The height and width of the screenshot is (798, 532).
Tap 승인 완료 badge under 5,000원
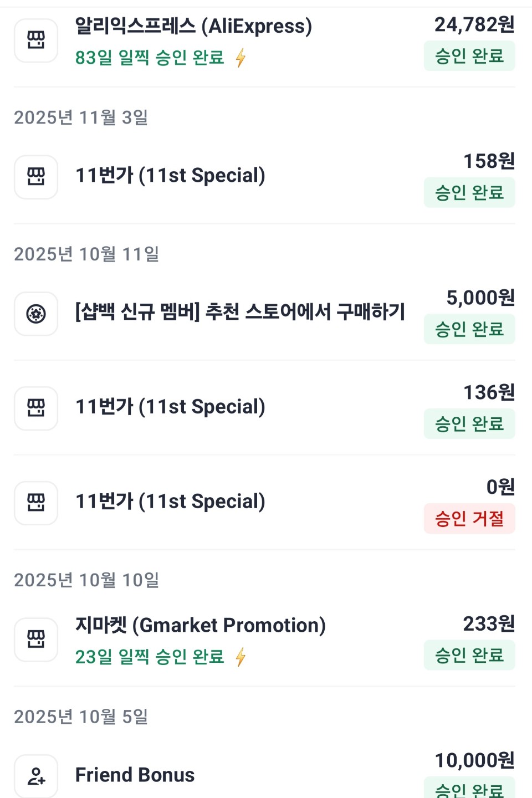coord(469,329)
